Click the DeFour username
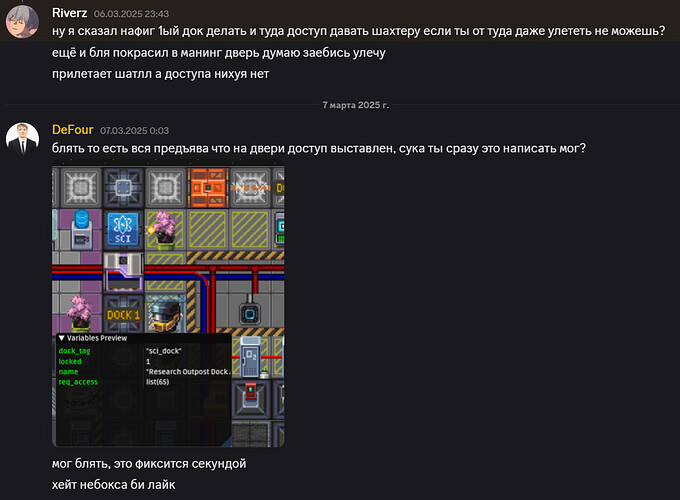The width and height of the screenshot is (680, 500). [72, 130]
